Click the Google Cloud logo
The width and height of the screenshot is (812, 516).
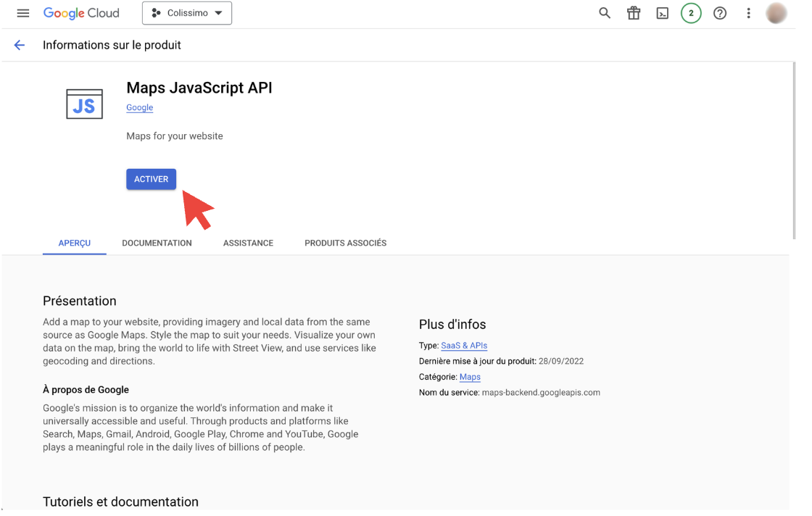coord(81,13)
